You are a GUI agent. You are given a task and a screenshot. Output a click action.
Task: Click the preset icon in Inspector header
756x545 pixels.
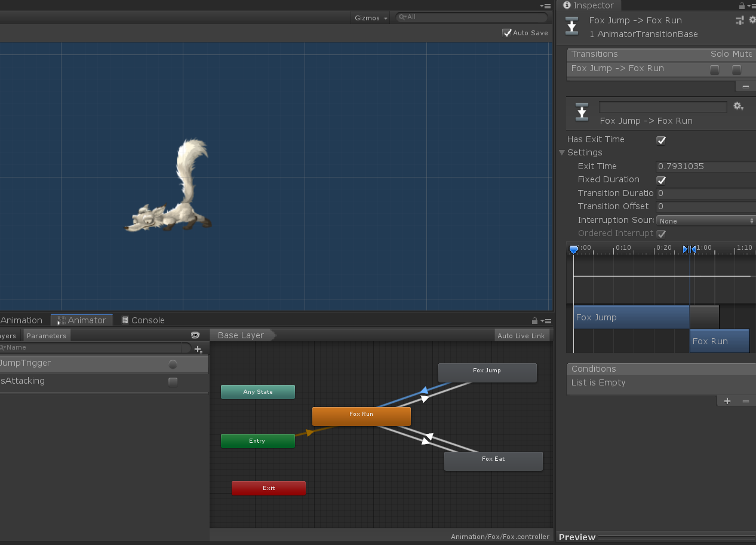pos(740,20)
